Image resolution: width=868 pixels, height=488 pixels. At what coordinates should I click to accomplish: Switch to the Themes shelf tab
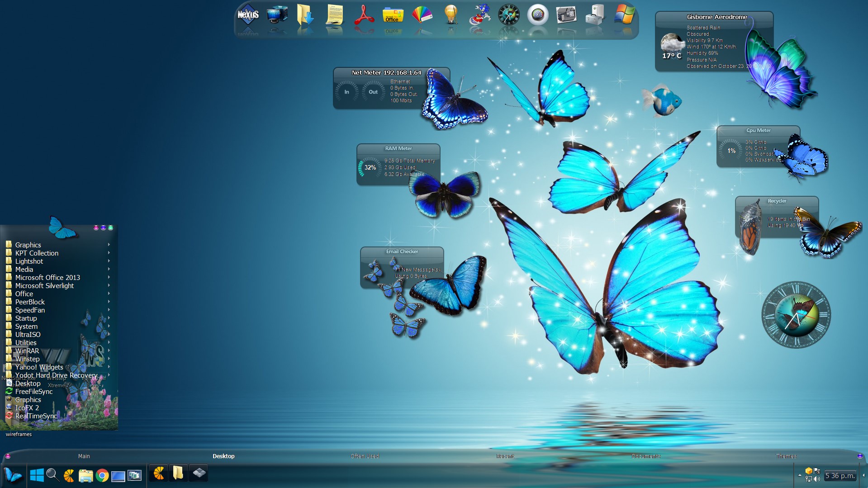(786, 456)
